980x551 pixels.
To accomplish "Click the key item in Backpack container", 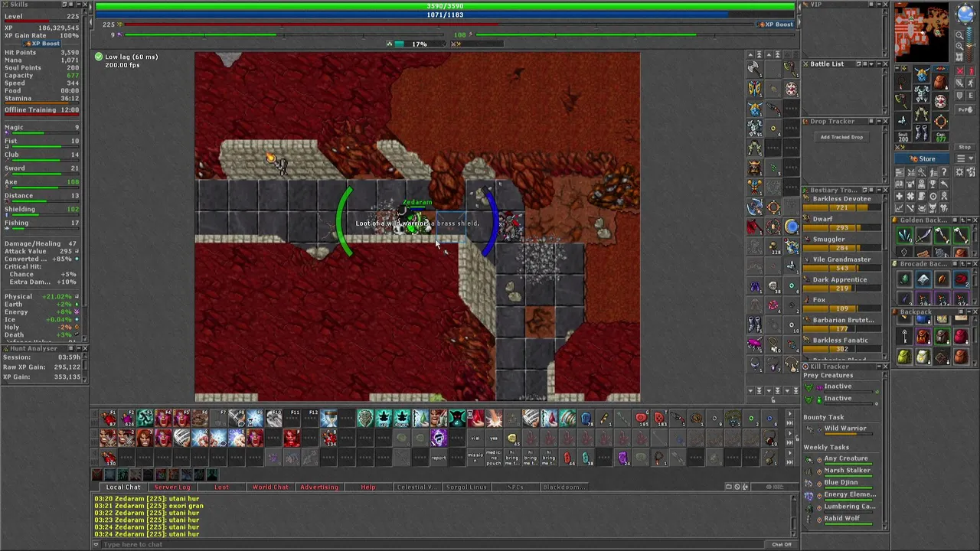I will pyautogui.click(x=905, y=336).
